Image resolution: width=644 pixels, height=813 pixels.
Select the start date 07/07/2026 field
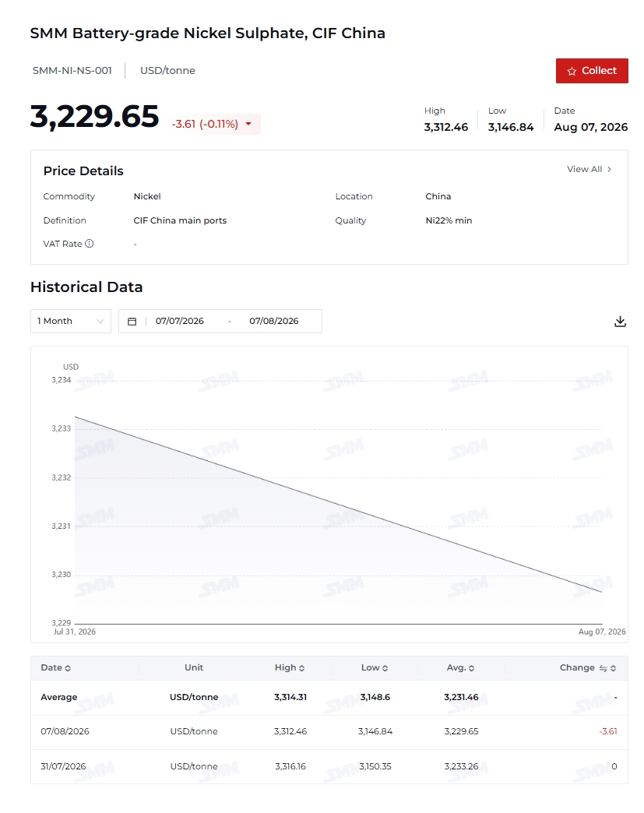pos(179,321)
